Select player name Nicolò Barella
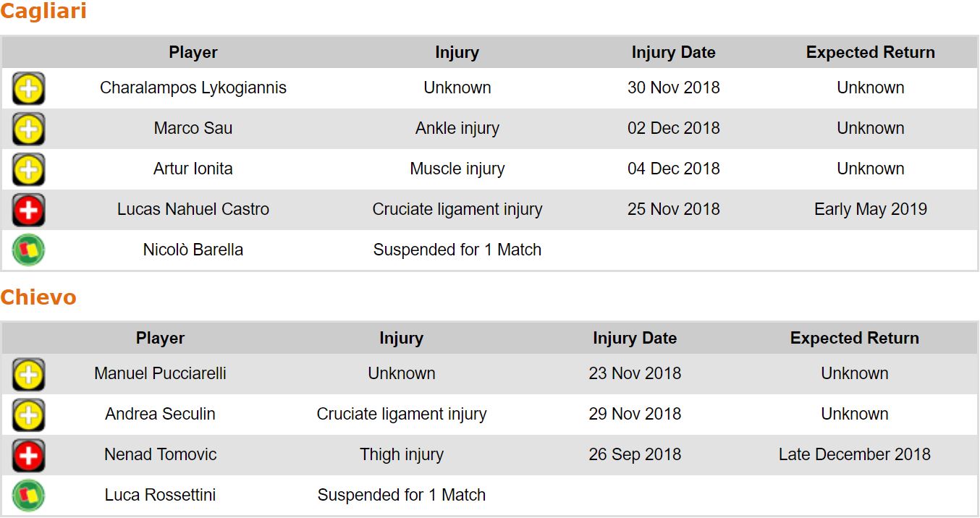 click(193, 250)
